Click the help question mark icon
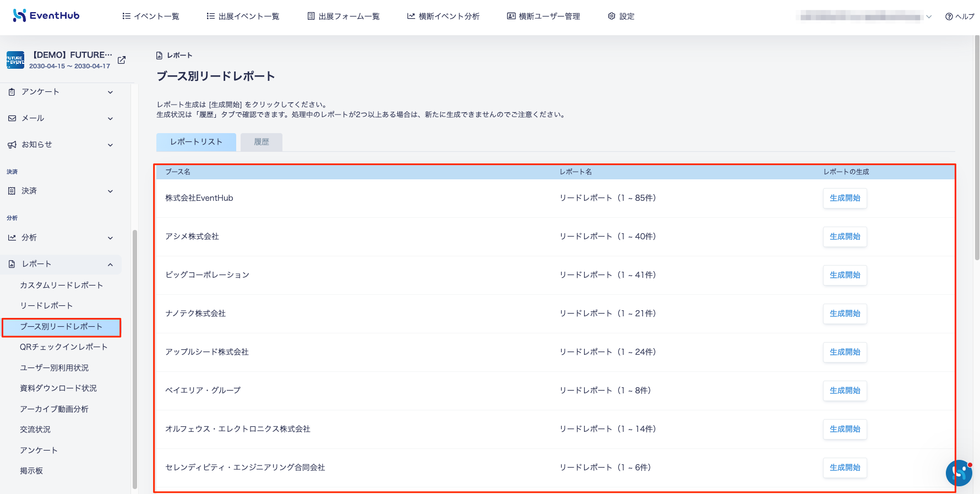Image resolution: width=980 pixels, height=494 pixels. (949, 17)
